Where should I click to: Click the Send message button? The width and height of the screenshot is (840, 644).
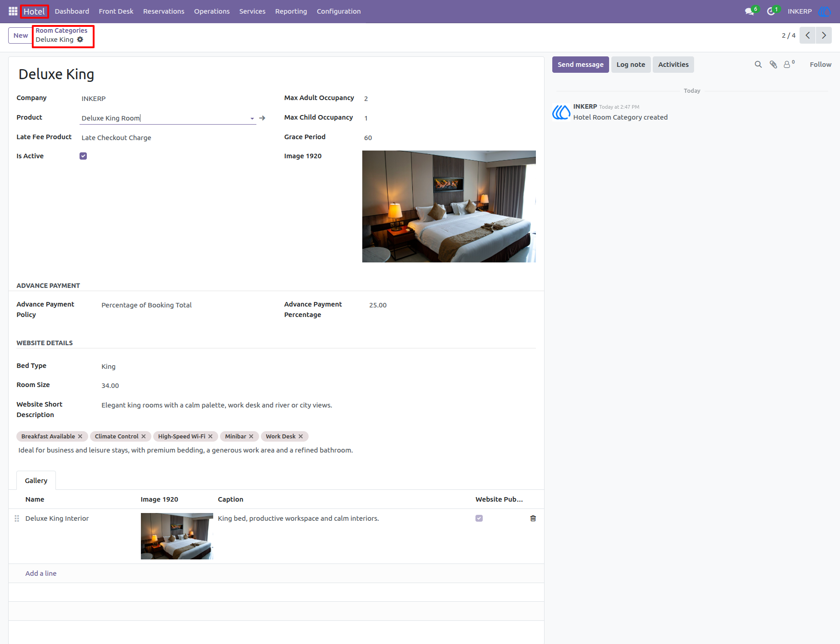(x=580, y=65)
